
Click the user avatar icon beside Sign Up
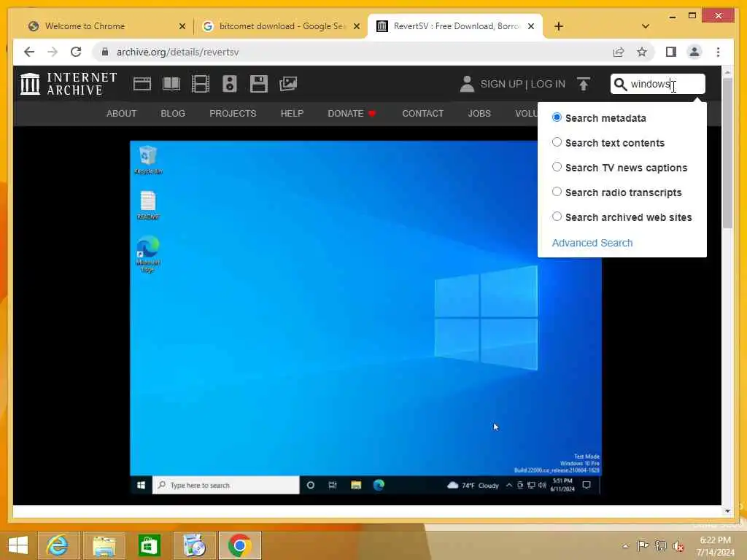point(467,84)
